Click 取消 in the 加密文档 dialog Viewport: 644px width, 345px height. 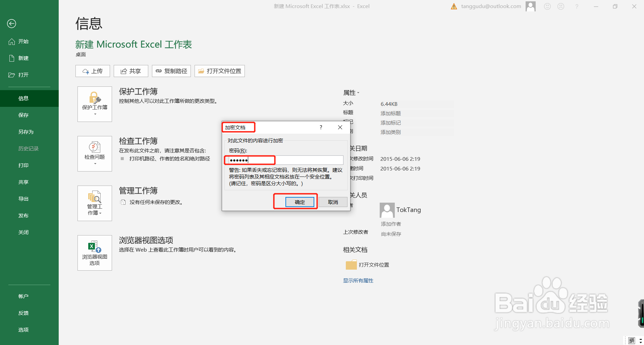pos(333,202)
